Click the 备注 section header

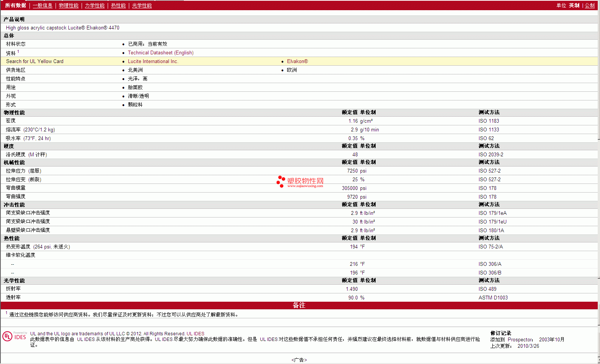(x=299, y=305)
